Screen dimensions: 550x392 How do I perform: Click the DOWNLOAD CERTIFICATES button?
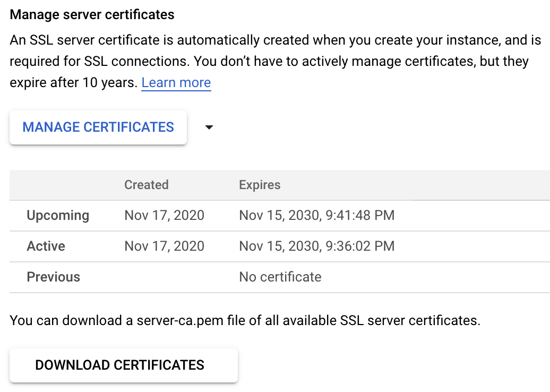tap(123, 365)
